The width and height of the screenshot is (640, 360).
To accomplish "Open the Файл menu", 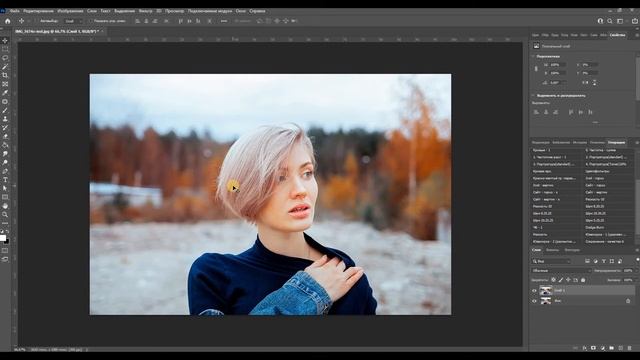I will pos(15,11).
